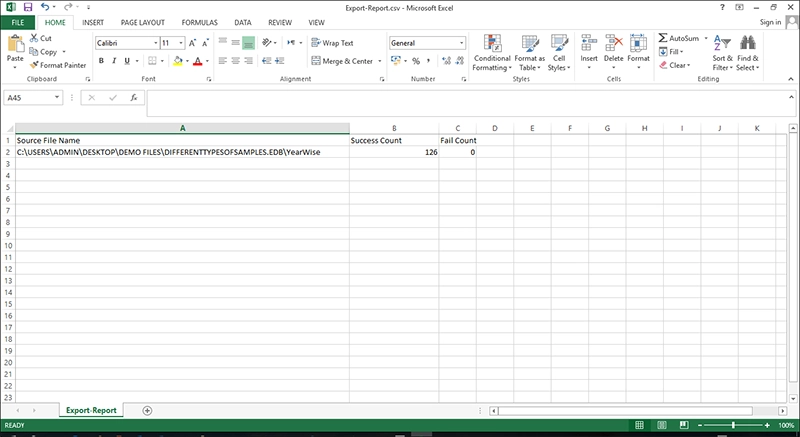Click the Paste clipboard icon
This screenshot has width=800, height=437.
pyautogui.click(x=15, y=44)
